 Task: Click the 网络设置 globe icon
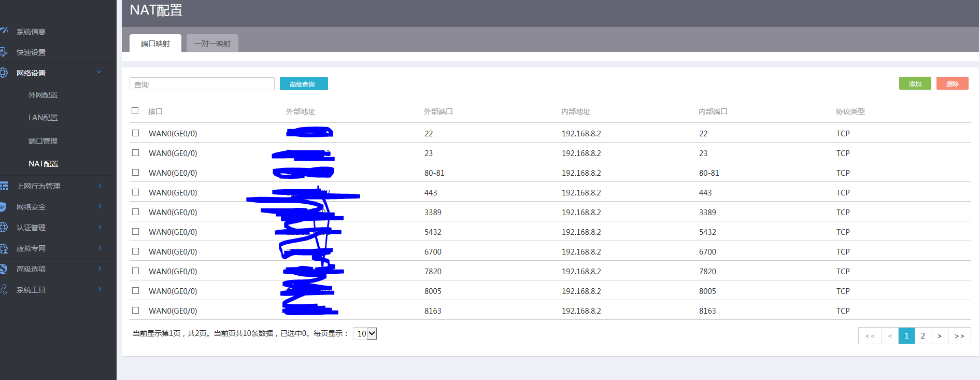(x=3, y=73)
